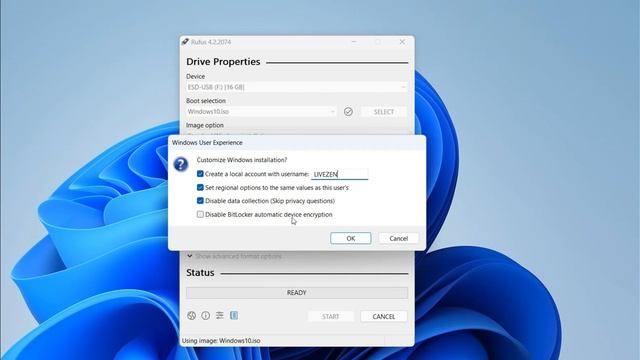Click the READY status progress bar

click(297, 293)
